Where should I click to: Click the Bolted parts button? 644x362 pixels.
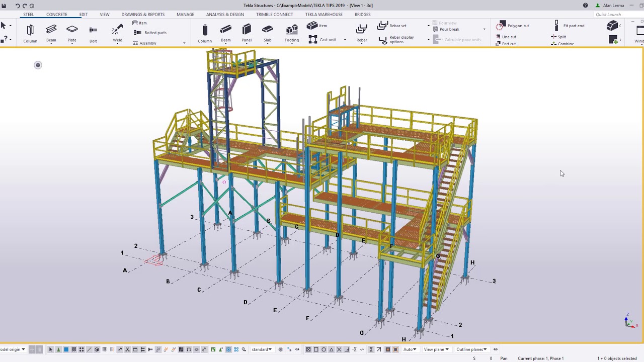150,33
